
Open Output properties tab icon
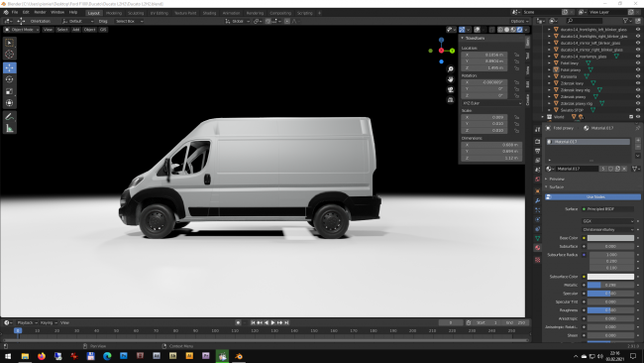(538, 151)
